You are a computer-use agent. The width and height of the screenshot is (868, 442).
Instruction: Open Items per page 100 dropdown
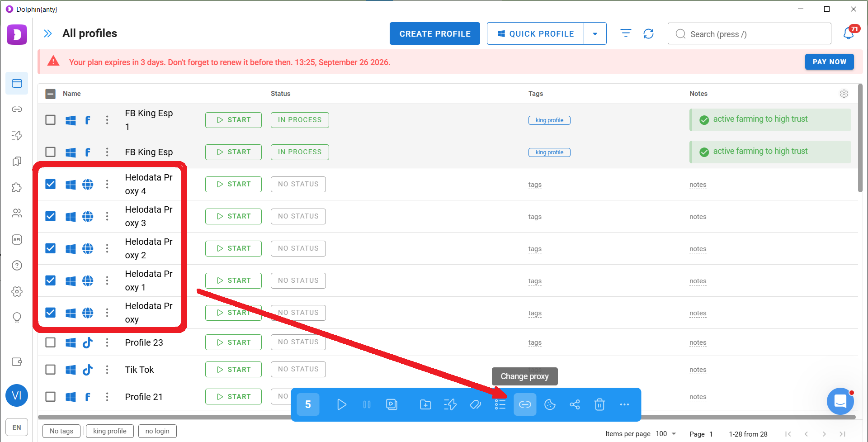[666, 434]
